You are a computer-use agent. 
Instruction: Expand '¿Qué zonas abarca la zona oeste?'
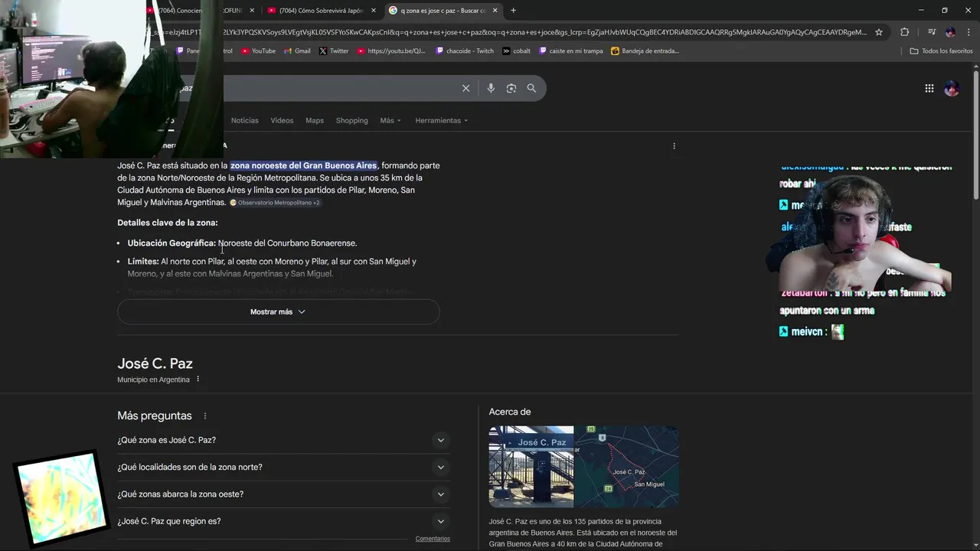(283, 494)
